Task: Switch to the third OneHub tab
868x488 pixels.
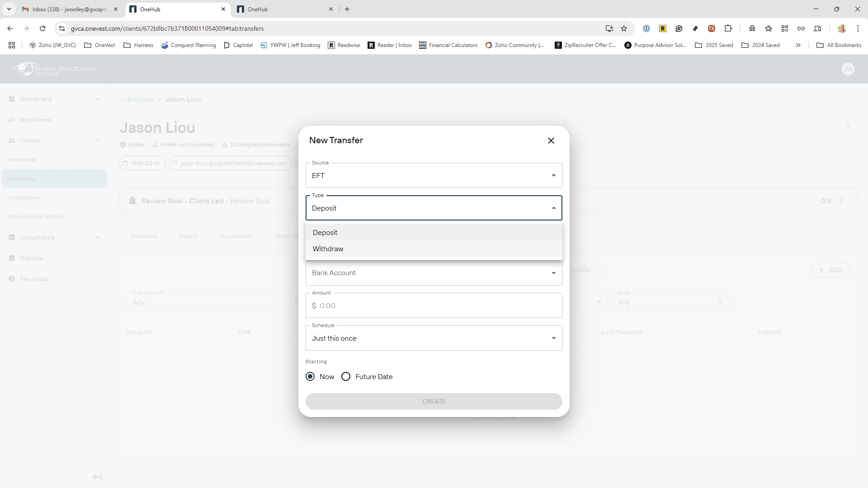Action: [285, 9]
